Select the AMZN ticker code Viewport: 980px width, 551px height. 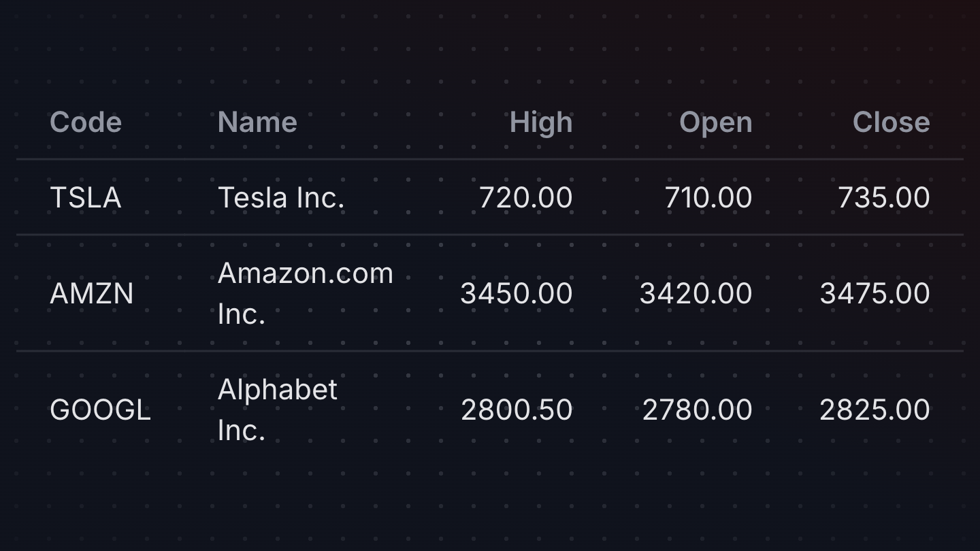[92, 294]
